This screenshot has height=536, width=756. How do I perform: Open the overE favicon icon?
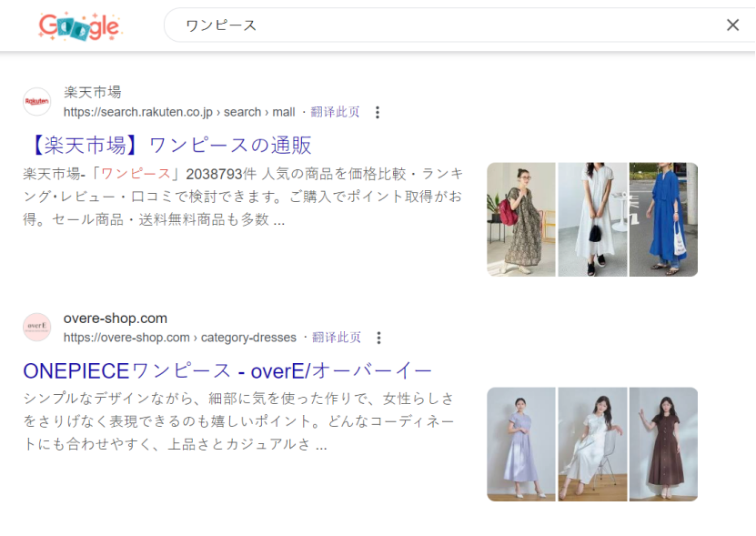pos(37,327)
